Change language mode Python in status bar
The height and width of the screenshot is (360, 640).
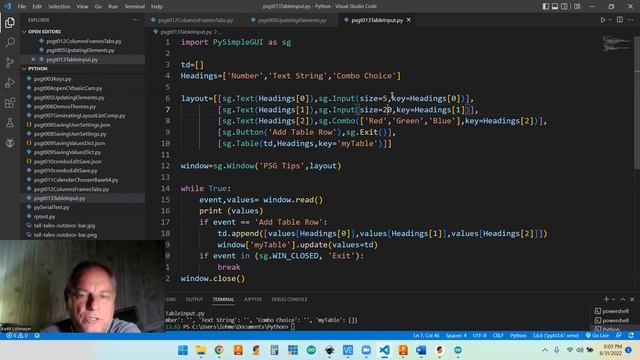pos(518,336)
